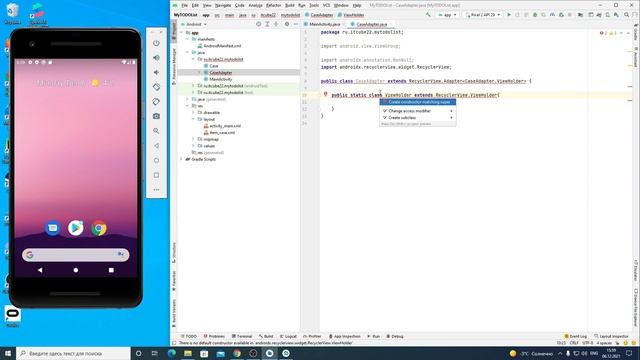This screenshot has height=360, width=640.
Task: Open the Profiler tool window
Action: point(312,336)
